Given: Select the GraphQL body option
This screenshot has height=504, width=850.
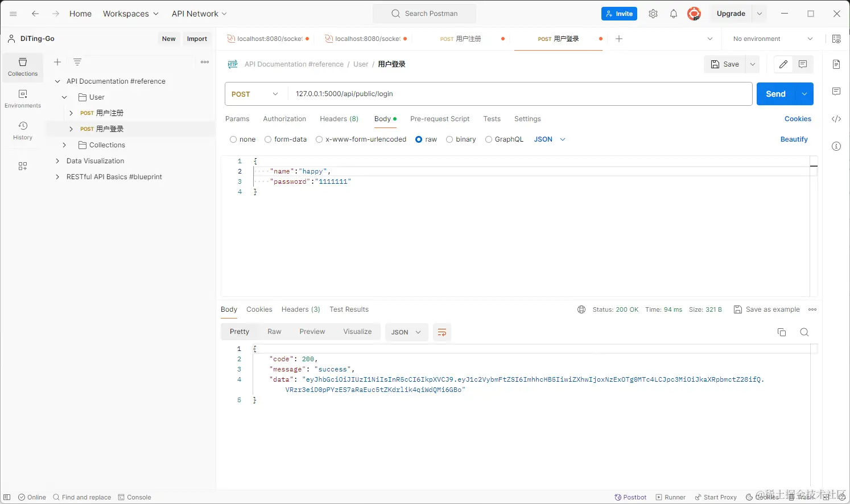Looking at the screenshot, I should (489, 139).
